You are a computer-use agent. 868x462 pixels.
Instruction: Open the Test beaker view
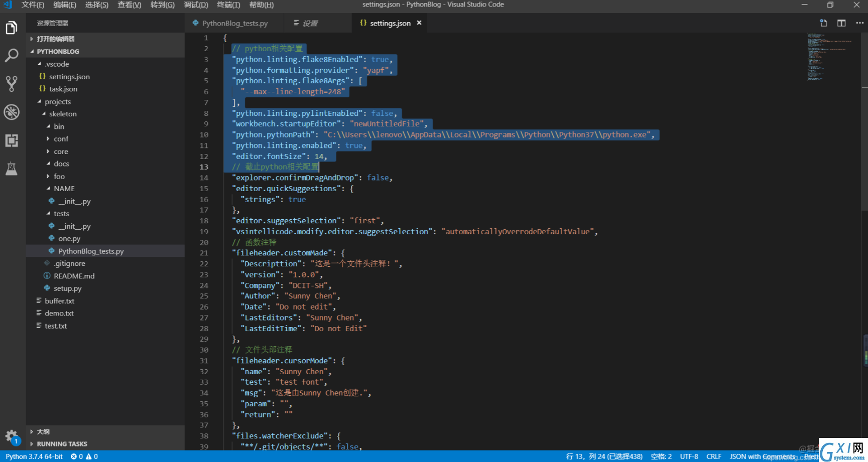point(12,169)
